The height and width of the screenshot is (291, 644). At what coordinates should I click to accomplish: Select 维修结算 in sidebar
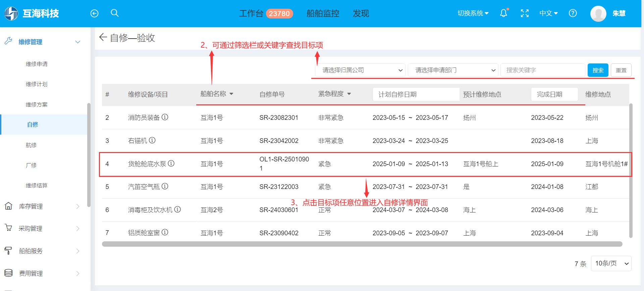pos(37,185)
